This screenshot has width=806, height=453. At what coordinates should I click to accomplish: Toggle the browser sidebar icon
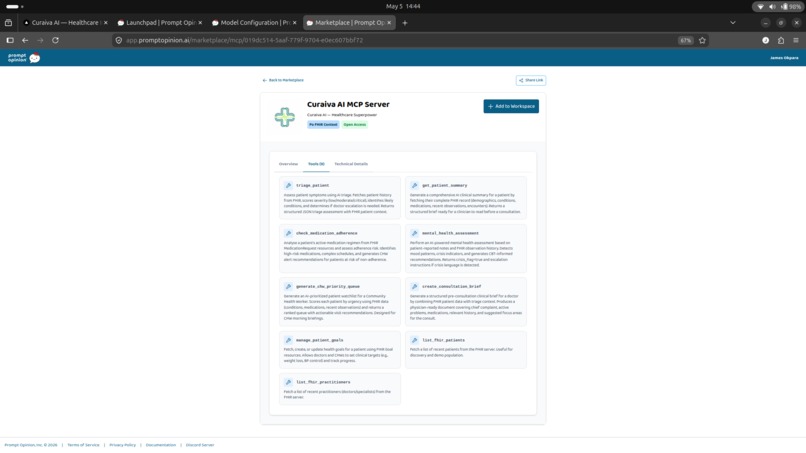(10, 40)
